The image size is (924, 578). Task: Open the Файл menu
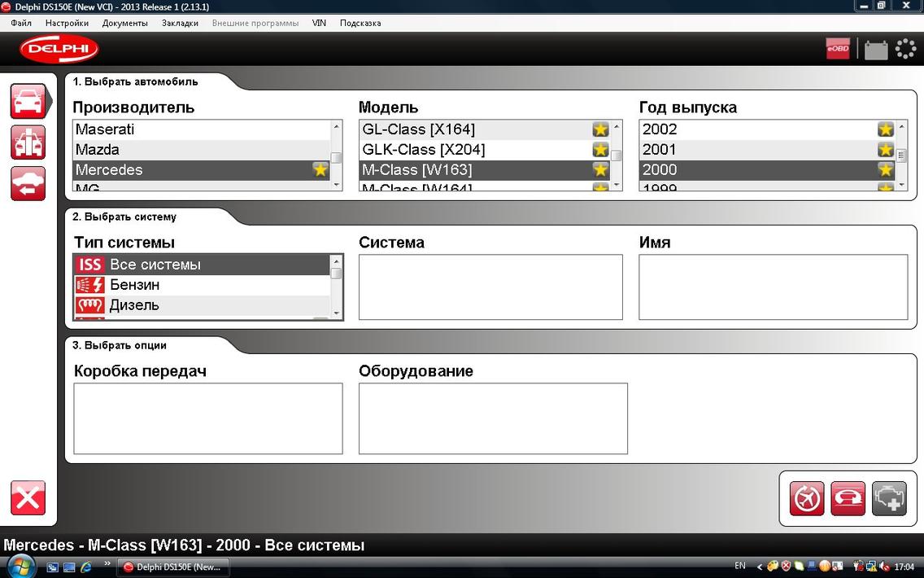click(x=21, y=23)
